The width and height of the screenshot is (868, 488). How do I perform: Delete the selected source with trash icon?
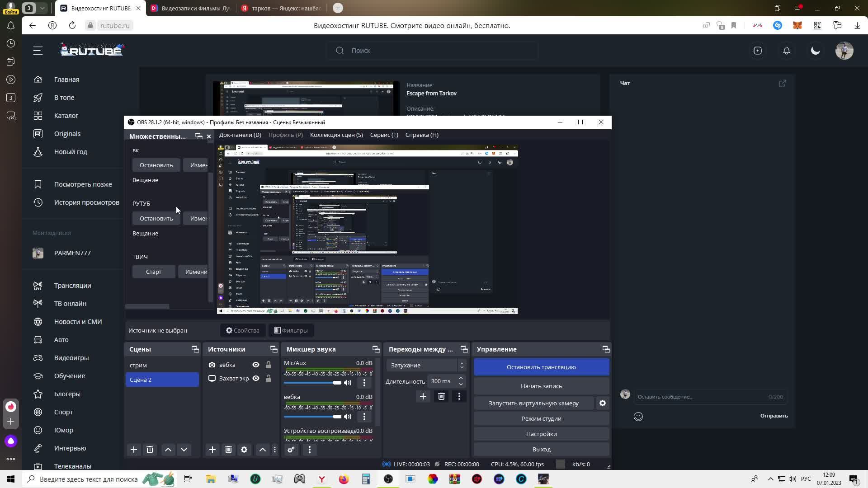228,450
